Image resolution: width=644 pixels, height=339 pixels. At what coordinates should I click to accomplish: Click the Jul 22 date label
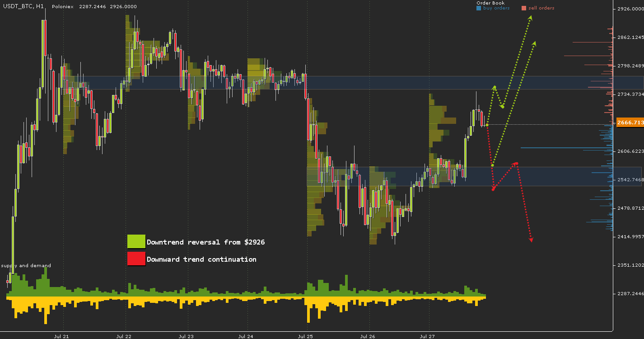124,336
